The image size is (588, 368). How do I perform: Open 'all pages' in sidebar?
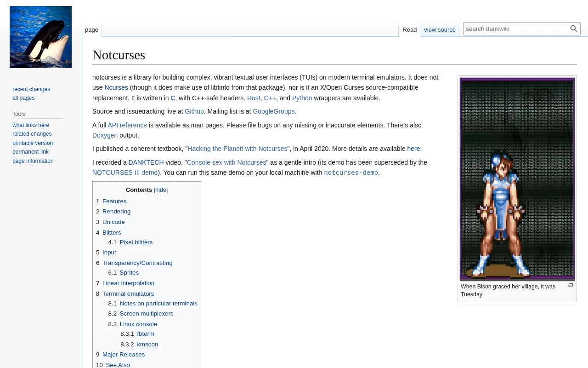[23, 98]
